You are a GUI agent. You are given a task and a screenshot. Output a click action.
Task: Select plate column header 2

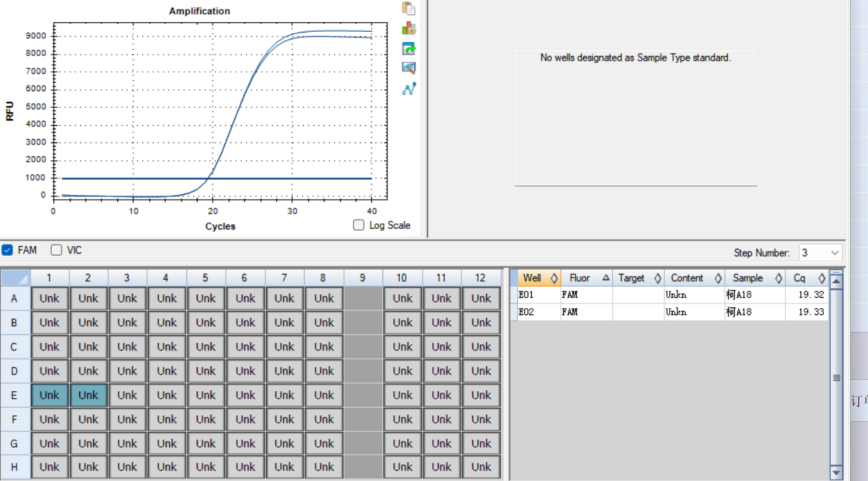[88, 278]
